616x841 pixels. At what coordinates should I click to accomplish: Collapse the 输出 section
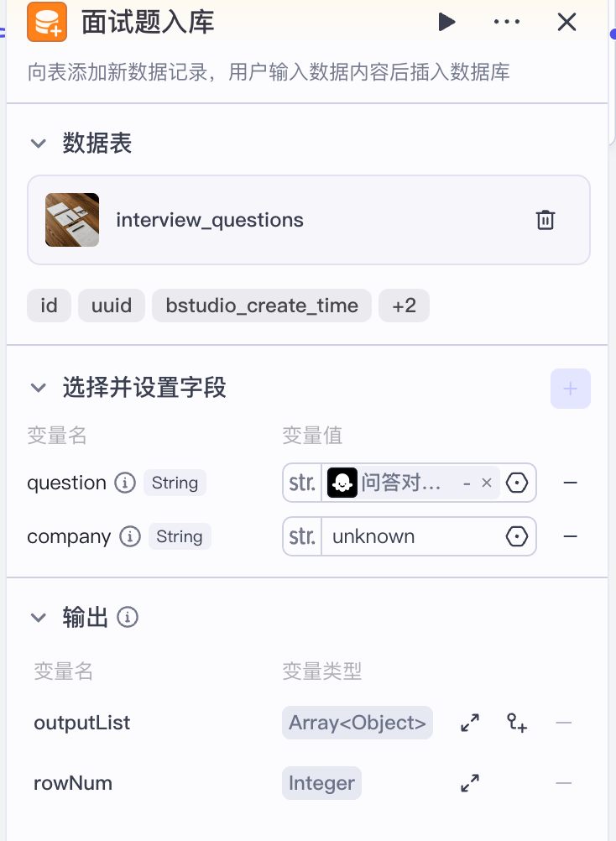pos(38,617)
